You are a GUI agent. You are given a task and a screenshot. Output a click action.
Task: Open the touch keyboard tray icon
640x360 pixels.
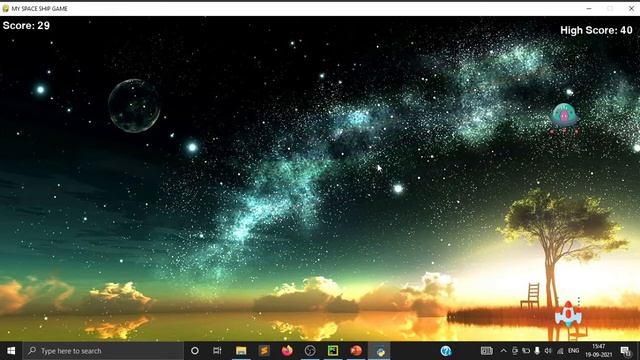coord(487,351)
